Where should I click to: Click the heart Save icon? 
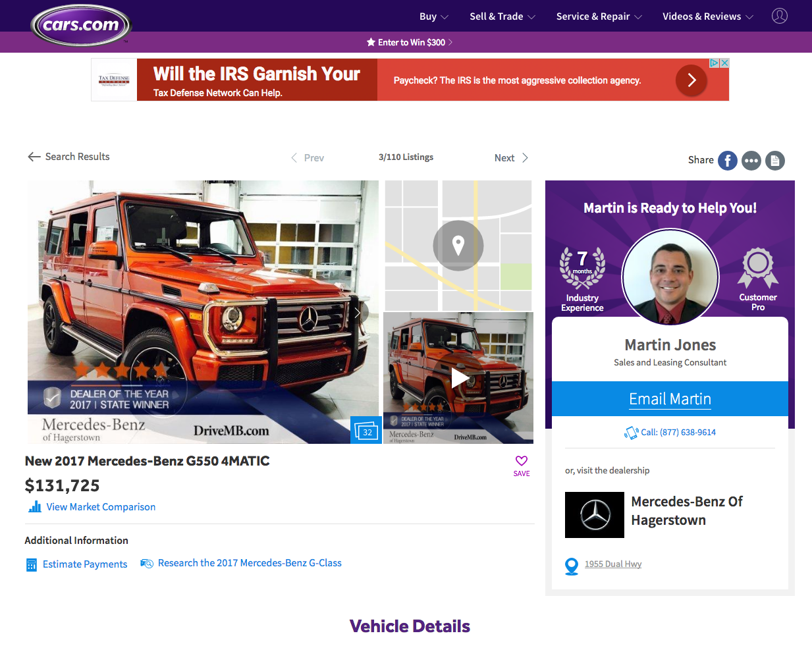(x=522, y=461)
